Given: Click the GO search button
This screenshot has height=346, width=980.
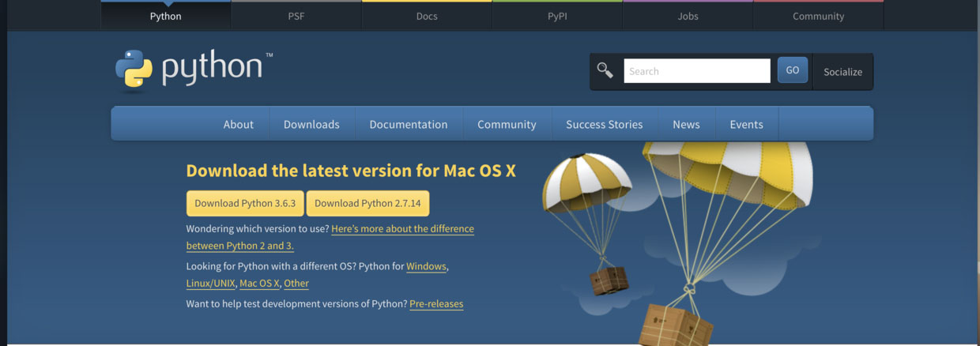Looking at the screenshot, I should [x=793, y=70].
